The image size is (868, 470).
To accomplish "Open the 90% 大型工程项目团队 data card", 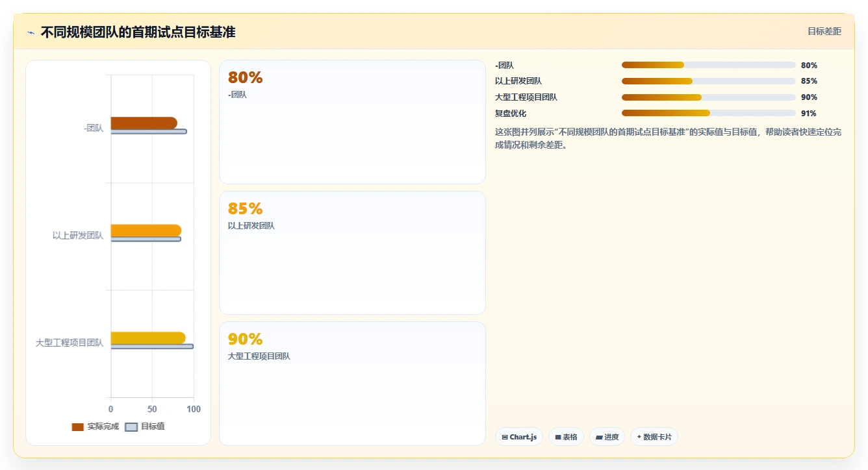I will tap(352, 384).
